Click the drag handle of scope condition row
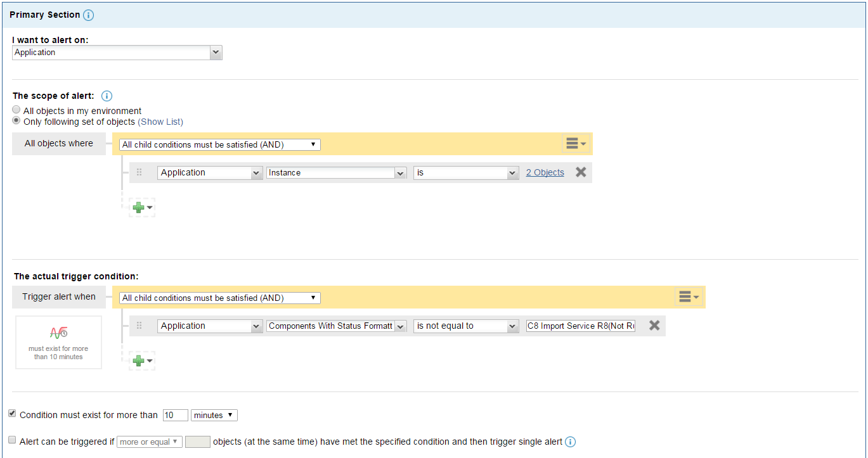Image resolution: width=868 pixels, height=458 pixels. click(x=139, y=172)
